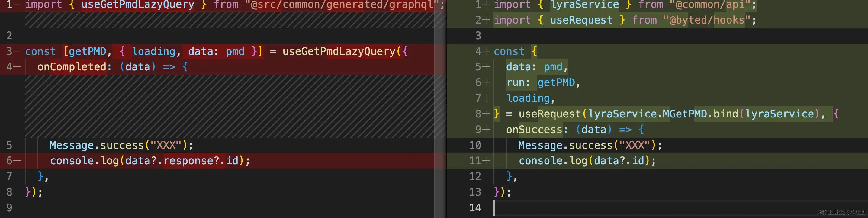Click the "@common/api" import path string
This screenshot has height=218, width=868.
click(710, 5)
